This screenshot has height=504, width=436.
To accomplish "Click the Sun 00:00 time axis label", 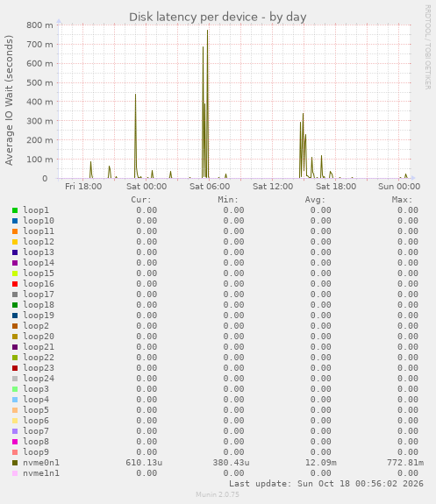I will 399,187.
